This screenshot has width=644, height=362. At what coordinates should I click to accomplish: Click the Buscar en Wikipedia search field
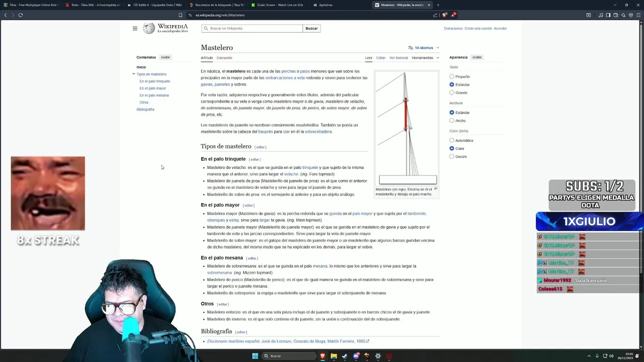click(252, 29)
